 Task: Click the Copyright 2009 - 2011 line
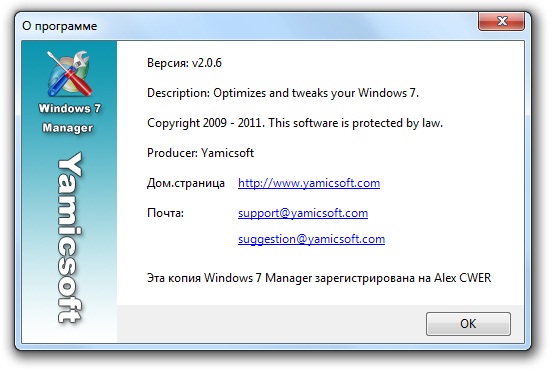[295, 123]
